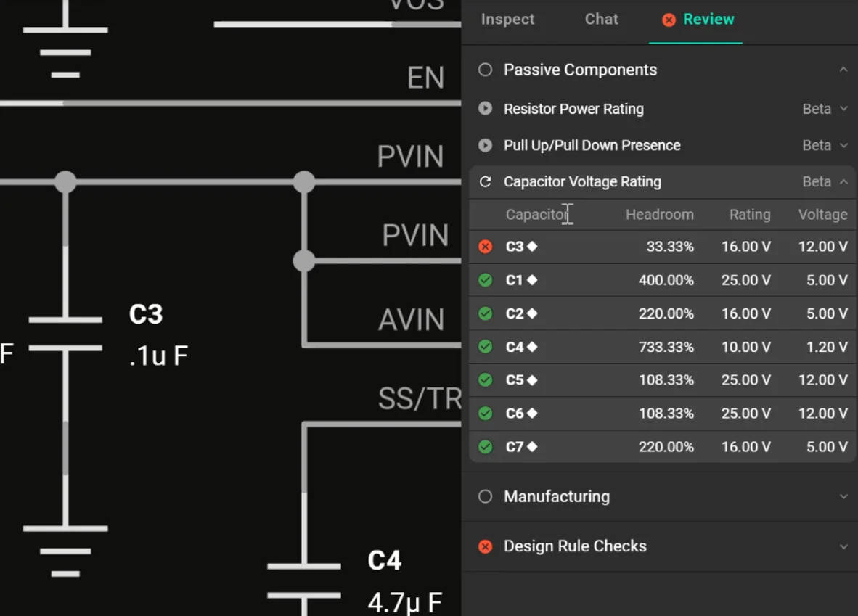Expand the Design Rule Checks section
The height and width of the screenshot is (616, 858).
[x=843, y=546]
